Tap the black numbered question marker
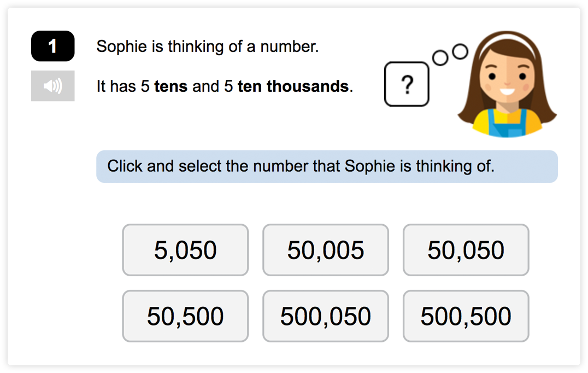This screenshot has height=373, width=588. tap(52, 46)
